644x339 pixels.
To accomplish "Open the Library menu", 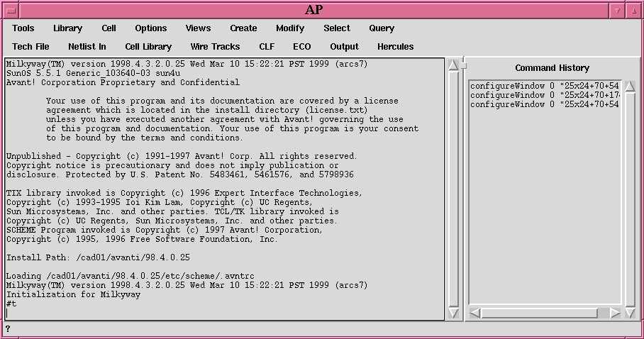I will (68, 28).
